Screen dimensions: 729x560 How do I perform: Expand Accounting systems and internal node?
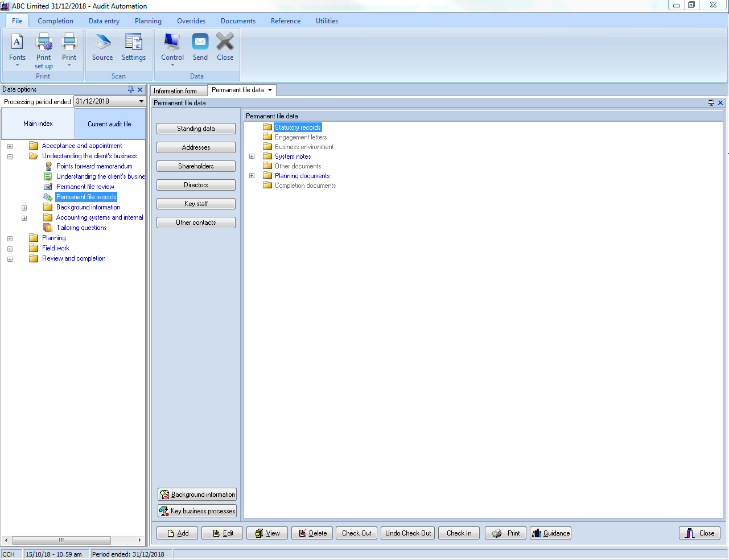click(x=24, y=218)
